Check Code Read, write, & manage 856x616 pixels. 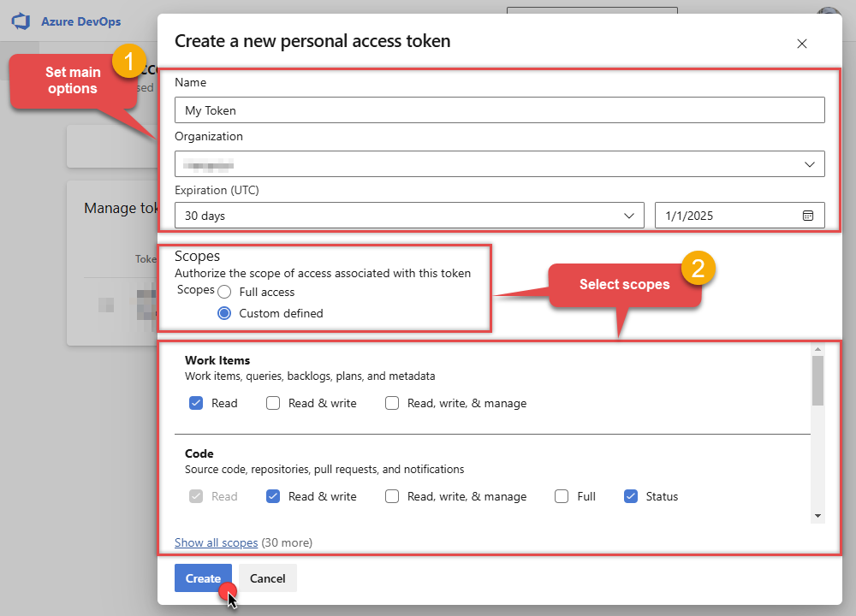[392, 496]
